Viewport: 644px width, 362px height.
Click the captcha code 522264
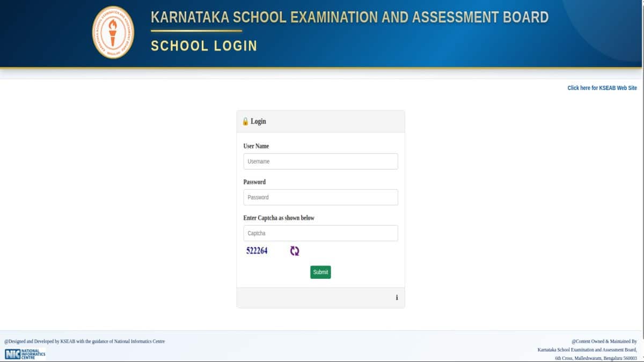(x=257, y=250)
